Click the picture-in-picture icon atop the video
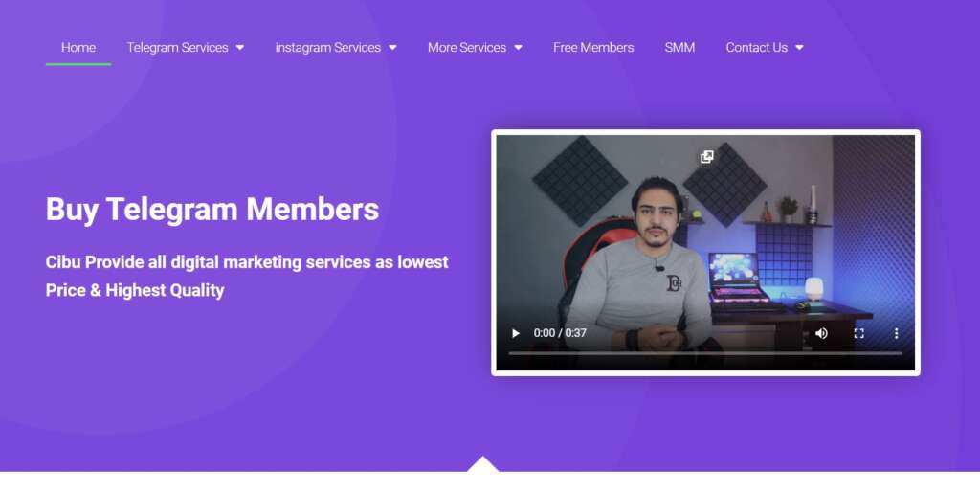Screen dimensions: 980x493 pos(707,156)
